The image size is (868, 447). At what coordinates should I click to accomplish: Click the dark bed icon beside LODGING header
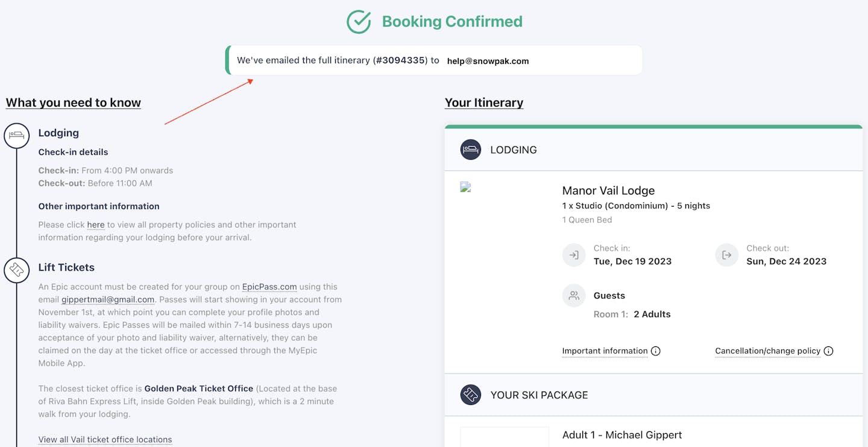[471, 149]
